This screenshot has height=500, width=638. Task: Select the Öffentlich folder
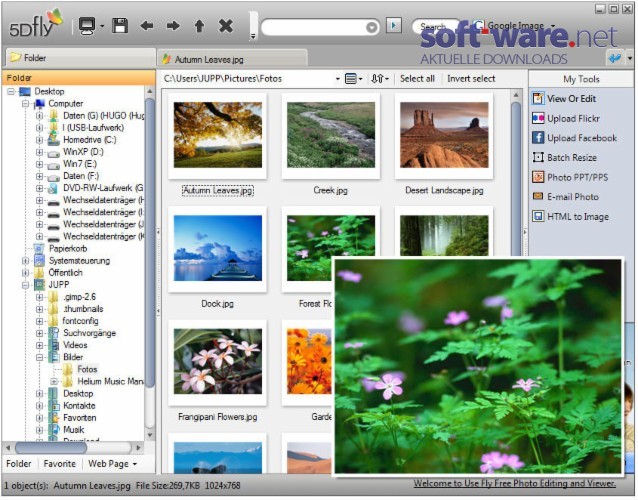[x=66, y=273]
